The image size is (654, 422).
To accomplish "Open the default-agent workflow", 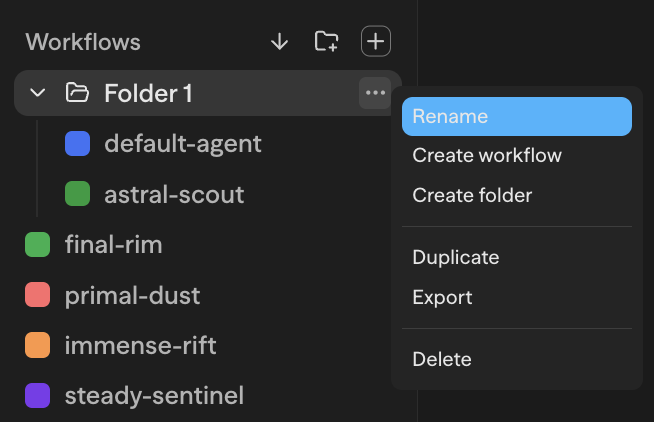I will click(183, 144).
